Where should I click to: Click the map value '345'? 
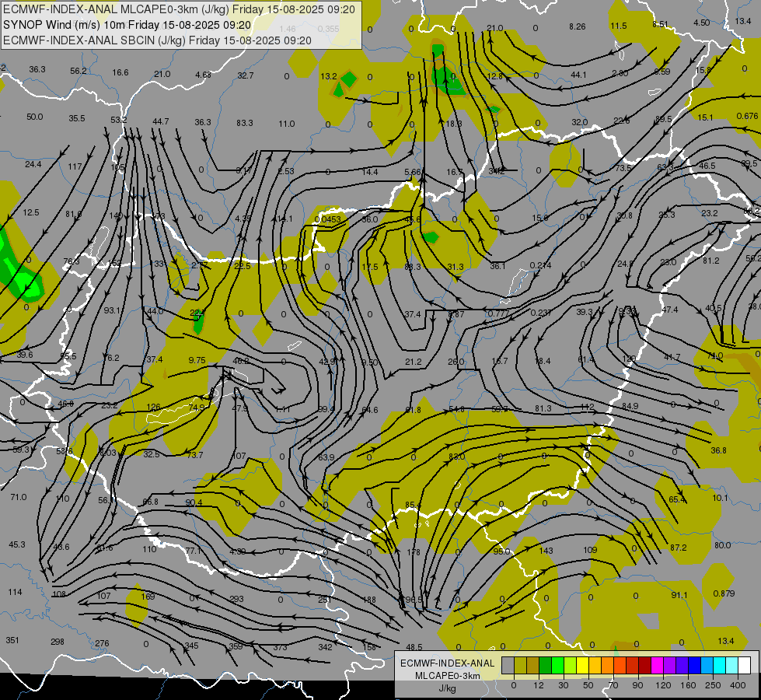192,646
